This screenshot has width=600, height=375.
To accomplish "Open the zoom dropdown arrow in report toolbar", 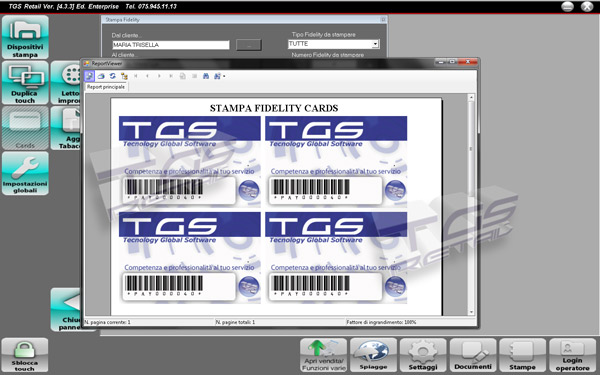I will [x=223, y=76].
